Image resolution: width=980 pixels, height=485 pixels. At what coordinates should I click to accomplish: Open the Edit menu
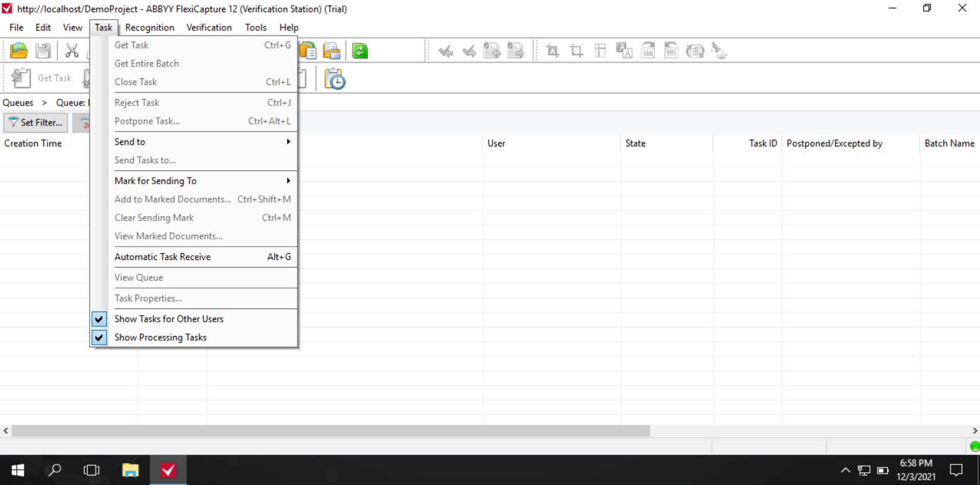pyautogui.click(x=43, y=28)
